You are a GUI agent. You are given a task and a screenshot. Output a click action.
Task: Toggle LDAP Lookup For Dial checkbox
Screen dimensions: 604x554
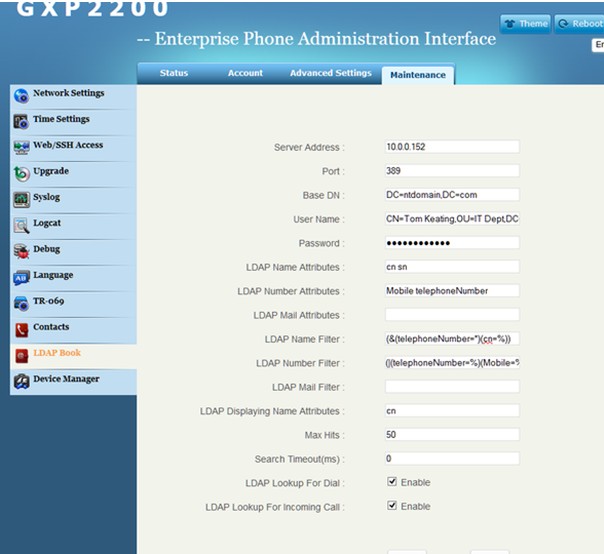pyautogui.click(x=392, y=482)
